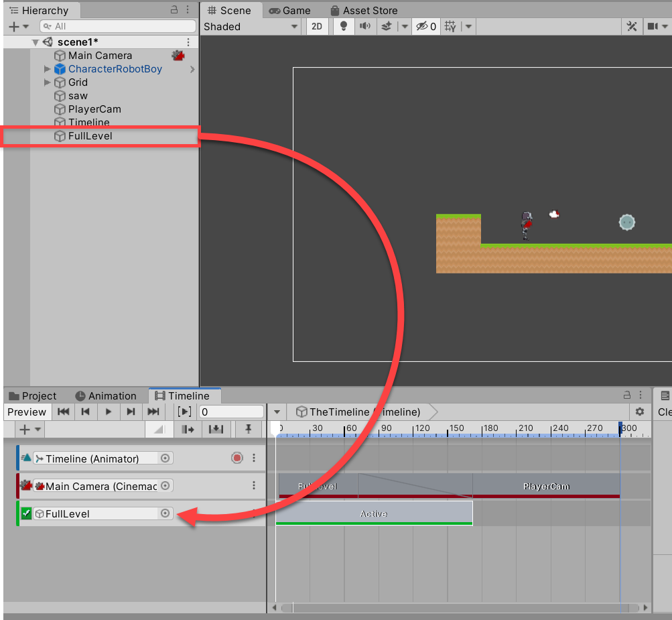Viewport: 672px width, 620px height.
Task: Open the object picker for the FullLevel binding
Action: 165,513
